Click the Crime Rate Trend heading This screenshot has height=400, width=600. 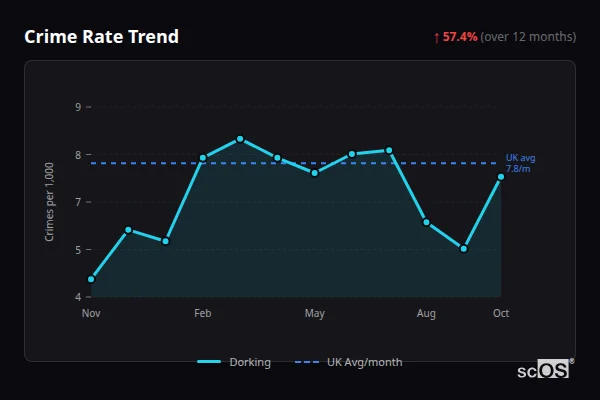[x=101, y=37]
